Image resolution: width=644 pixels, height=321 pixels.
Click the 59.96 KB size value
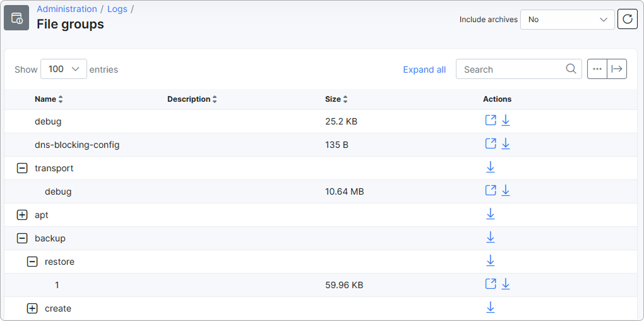pyautogui.click(x=344, y=285)
